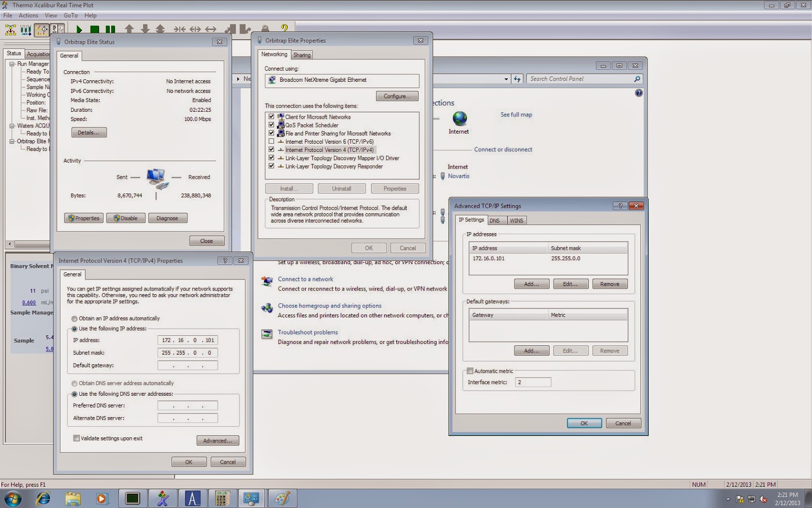This screenshot has width=812, height=508.
Task: Launch Internet Explorer from the taskbar
Action: (44, 498)
